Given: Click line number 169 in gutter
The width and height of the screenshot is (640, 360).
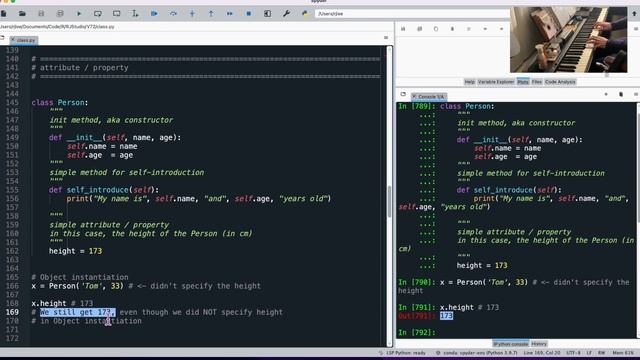Looking at the screenshot, I should pos(12,312).
